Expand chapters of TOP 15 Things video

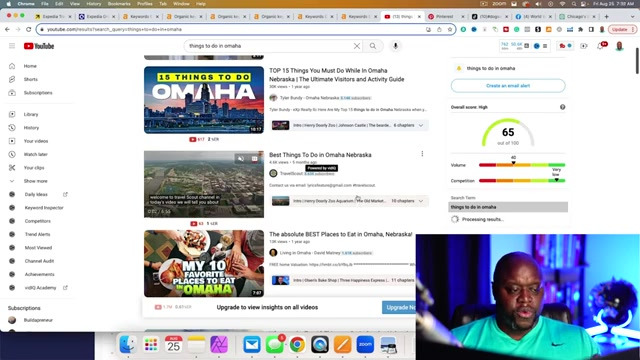421,125
